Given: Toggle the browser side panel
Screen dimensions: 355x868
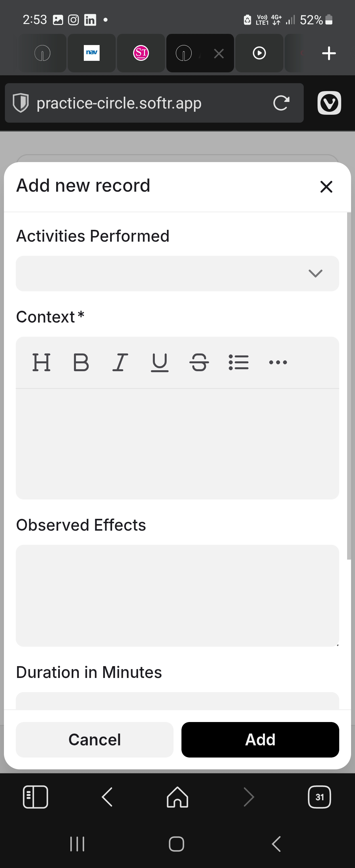Looking at the screenshot, I should [x=35, y=797].
